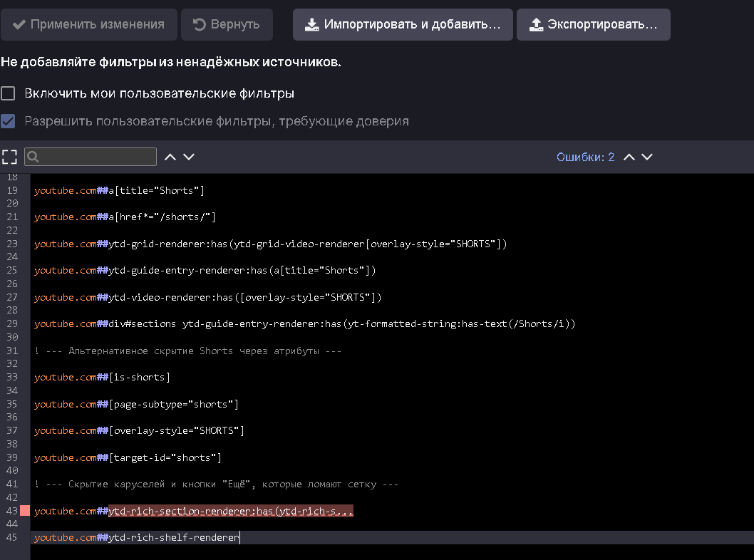Click the Ошибки: 2 errors label
Screen dimensions: 754x560
coord(585,157)
